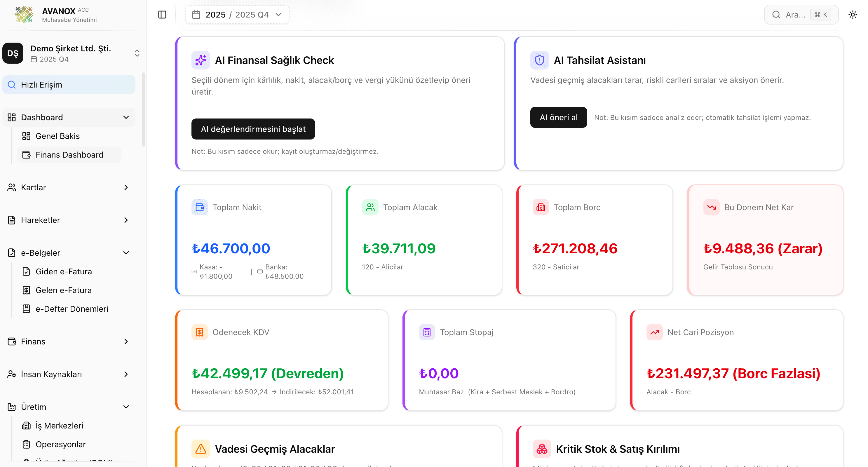Click the people icon on Toplam Alacak
The image size is (868, 467).
pyautogui.click(x=370, y=207)
